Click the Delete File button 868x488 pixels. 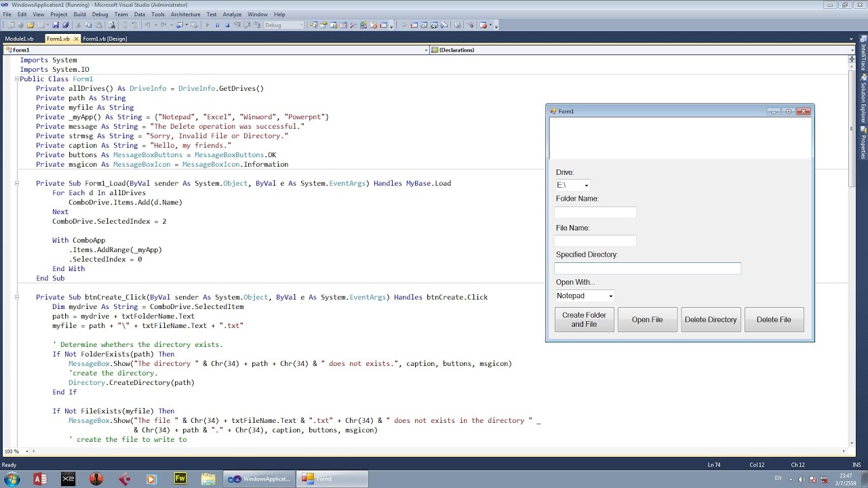coord(774,320)
